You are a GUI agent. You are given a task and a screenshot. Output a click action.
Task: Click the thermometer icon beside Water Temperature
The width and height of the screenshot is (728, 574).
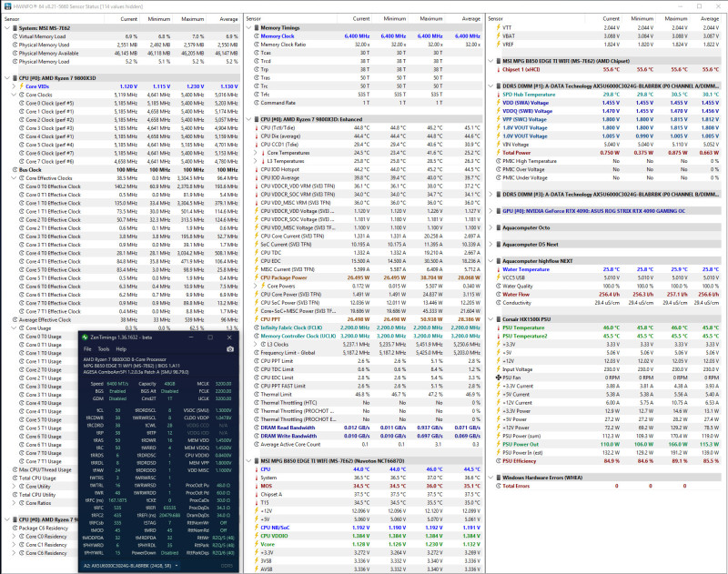click(498, 269)
